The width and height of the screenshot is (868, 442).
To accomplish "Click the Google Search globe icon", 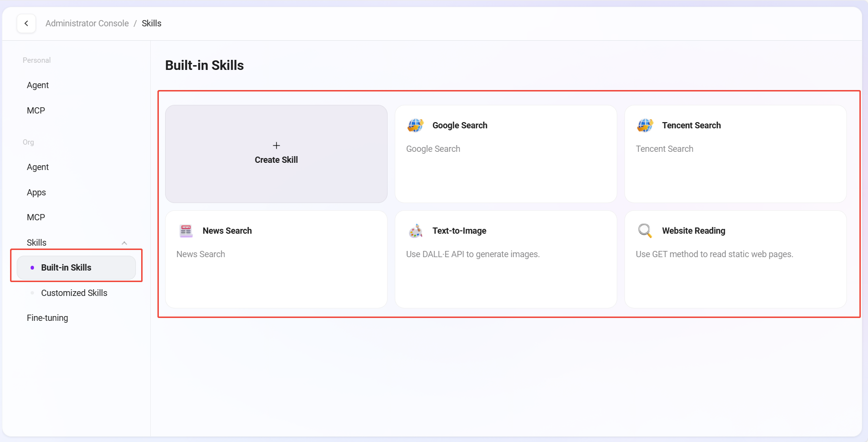I will click(415, 125).
